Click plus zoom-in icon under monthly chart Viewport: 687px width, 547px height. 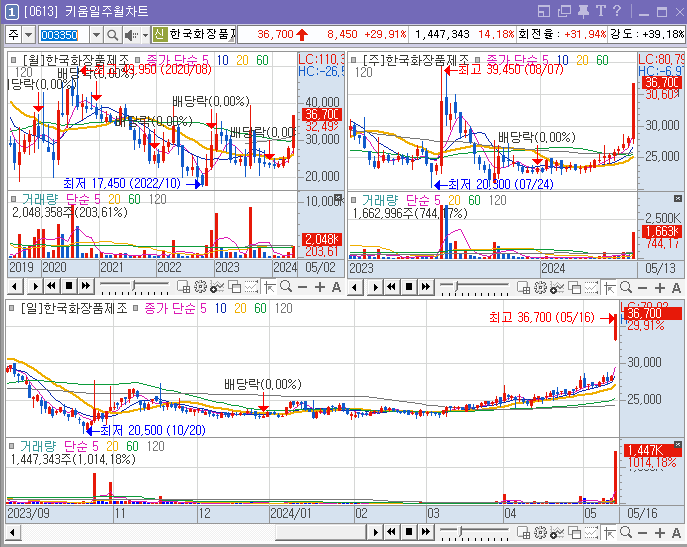pyautogui.click(x=320, y=288)
